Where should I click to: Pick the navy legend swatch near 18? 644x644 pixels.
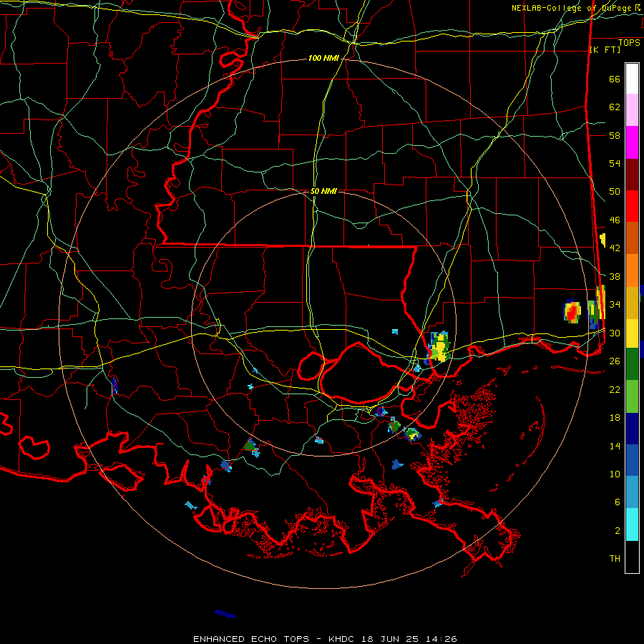(632, 429)
